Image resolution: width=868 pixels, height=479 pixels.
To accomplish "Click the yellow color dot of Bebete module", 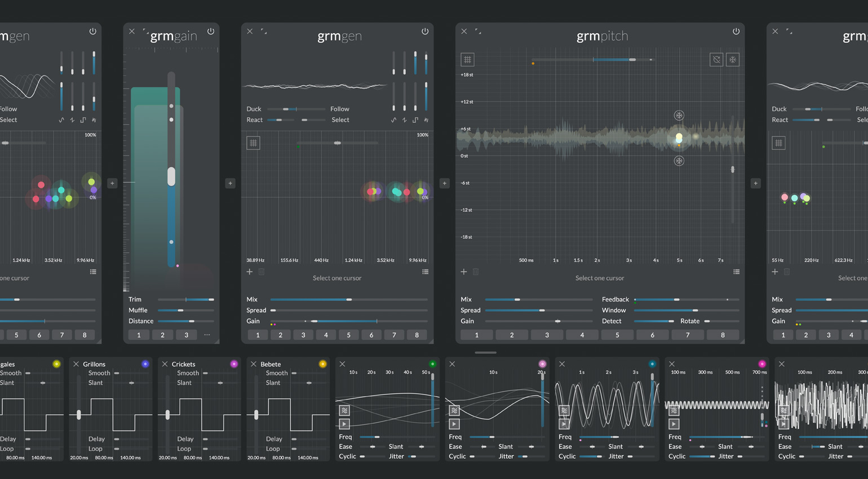I will (322, 364).
